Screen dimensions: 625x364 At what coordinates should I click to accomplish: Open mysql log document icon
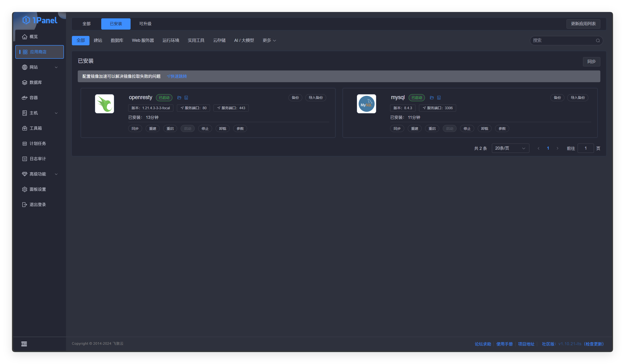(439, 98)
